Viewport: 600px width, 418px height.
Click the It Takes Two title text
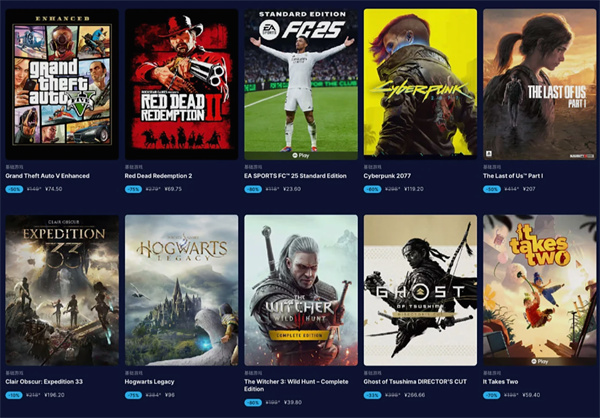[501, 382]
